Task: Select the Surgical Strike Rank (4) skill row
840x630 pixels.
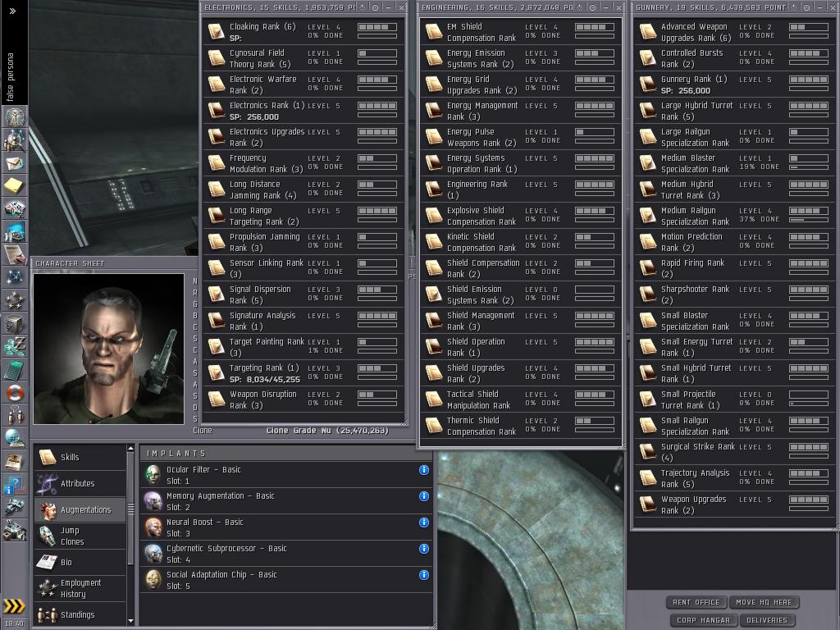Action: click(x=734, y=452)
